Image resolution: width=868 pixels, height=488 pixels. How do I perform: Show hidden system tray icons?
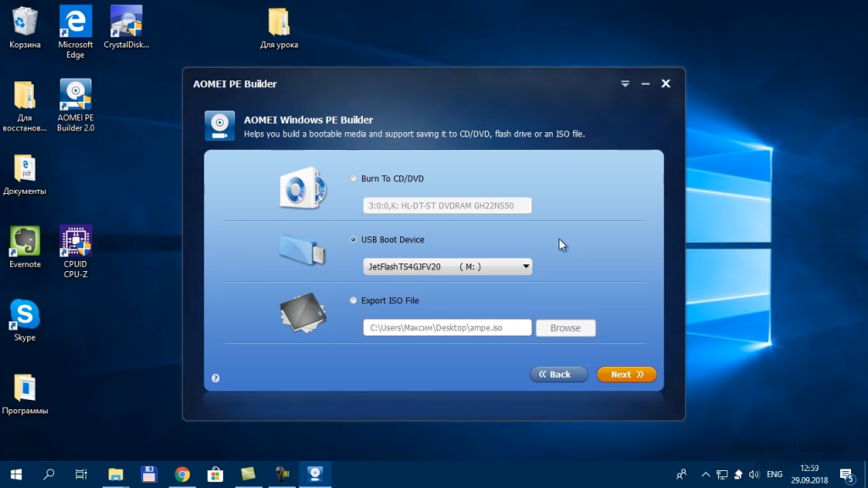[x=705, y=474]
